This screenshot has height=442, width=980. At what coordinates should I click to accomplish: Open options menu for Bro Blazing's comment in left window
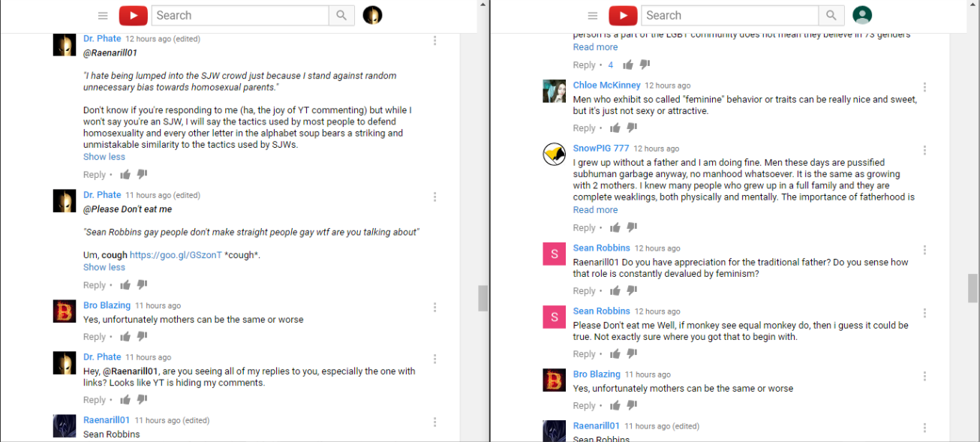pyautogui.click(x=435, y=308)
